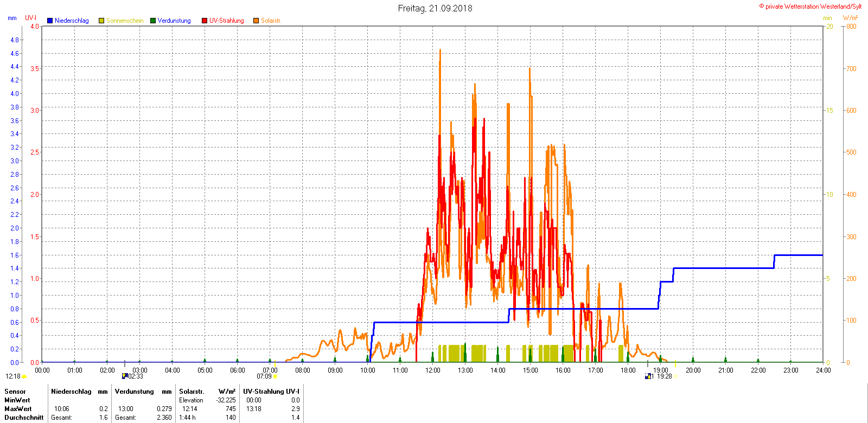Click the yellow min axis unit label
Viewport: 868px width, 423px height.
click(x=827, y=18)
